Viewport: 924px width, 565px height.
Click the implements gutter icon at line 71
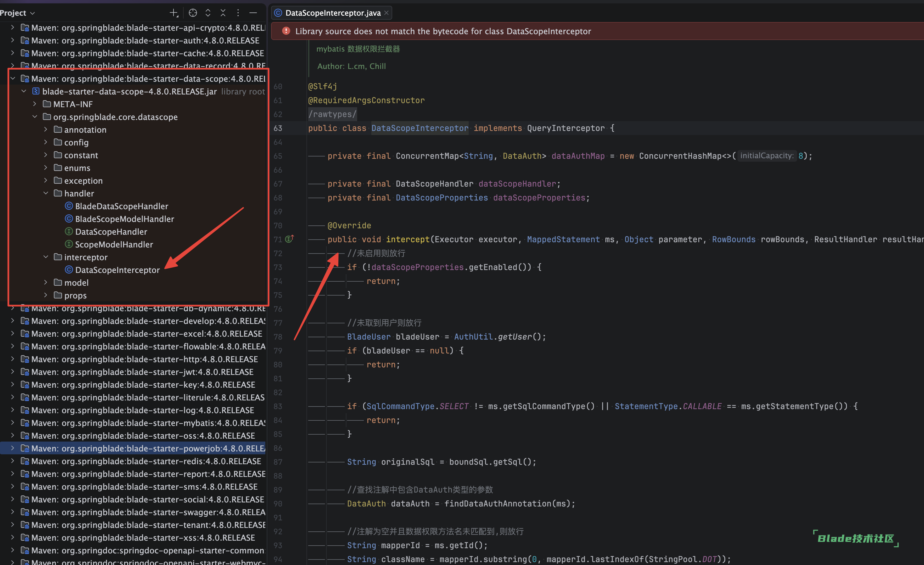pyautogui.click(x=289, y=239)
